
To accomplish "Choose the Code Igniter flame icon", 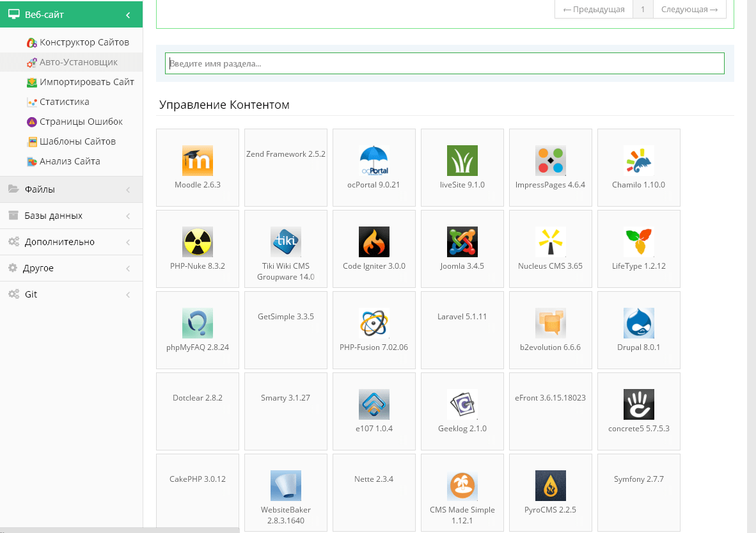I will [374, 242].
